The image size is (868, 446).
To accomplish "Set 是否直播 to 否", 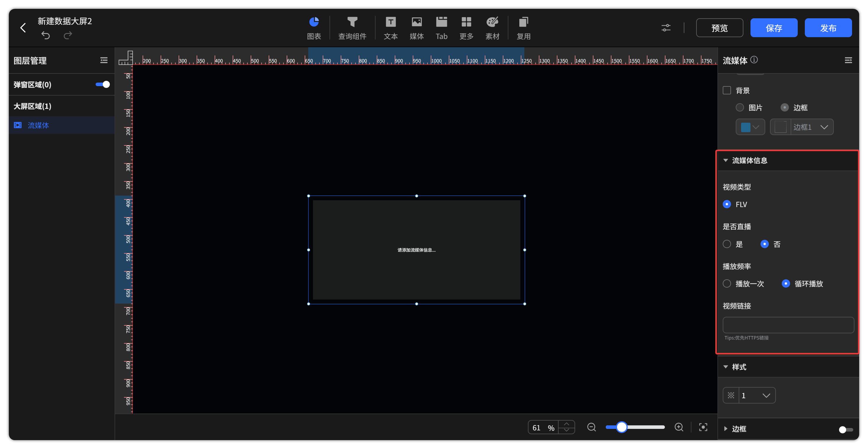I will tap(765, 244).
